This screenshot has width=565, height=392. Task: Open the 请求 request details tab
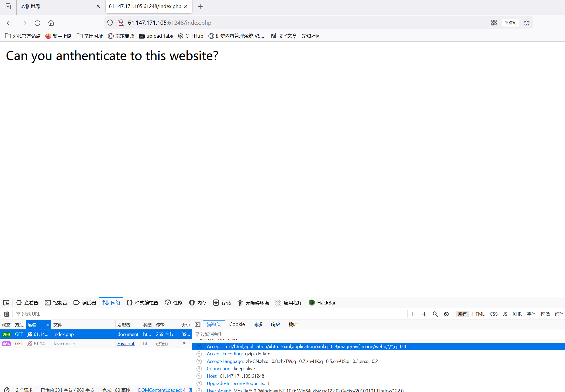[x=258, y=324]
